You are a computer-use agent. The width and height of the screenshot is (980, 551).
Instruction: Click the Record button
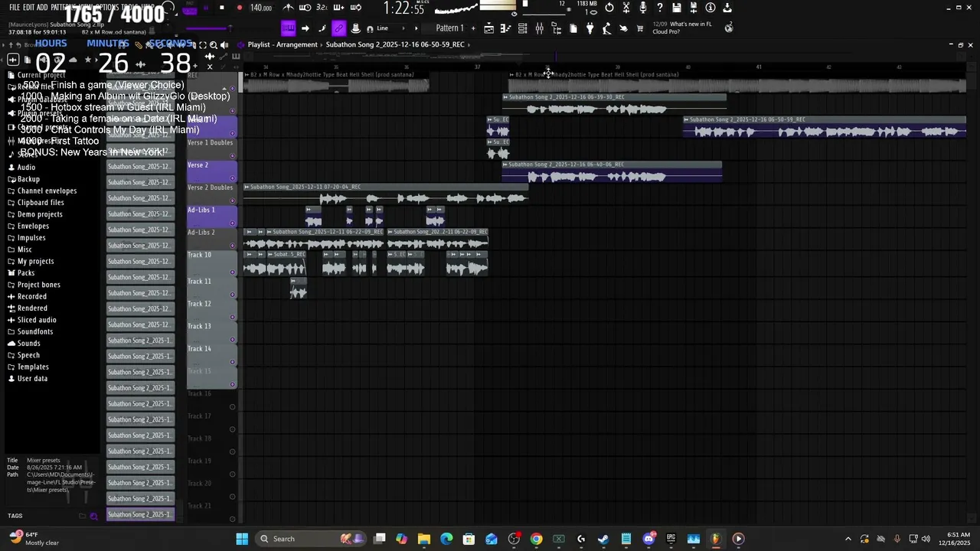click(240, 8)
